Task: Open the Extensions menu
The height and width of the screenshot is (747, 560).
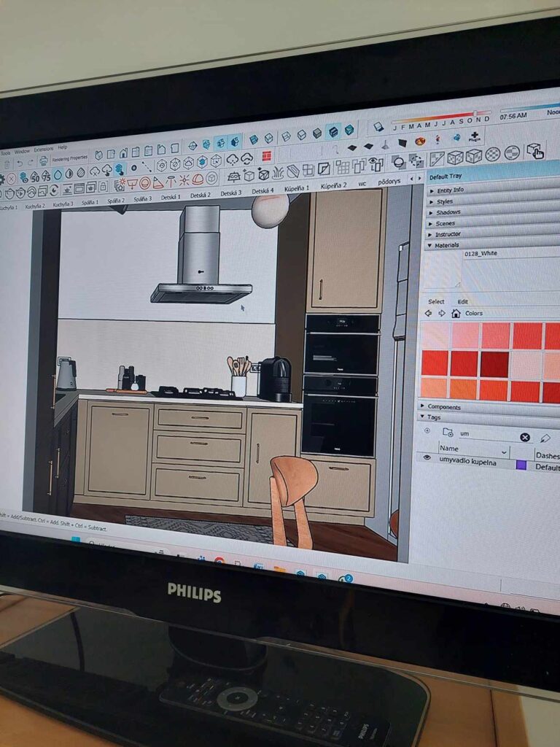Action: tap(44, 149)
